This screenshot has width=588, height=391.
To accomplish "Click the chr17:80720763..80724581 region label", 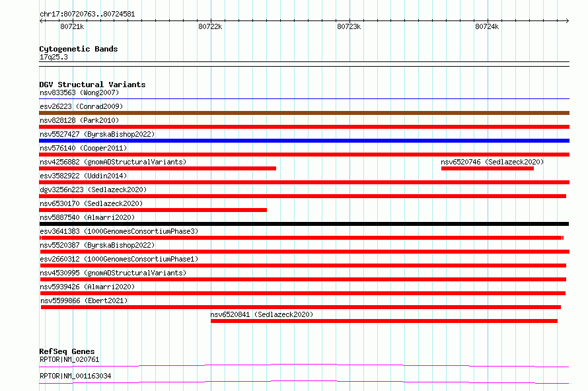I will click(87, 15).
